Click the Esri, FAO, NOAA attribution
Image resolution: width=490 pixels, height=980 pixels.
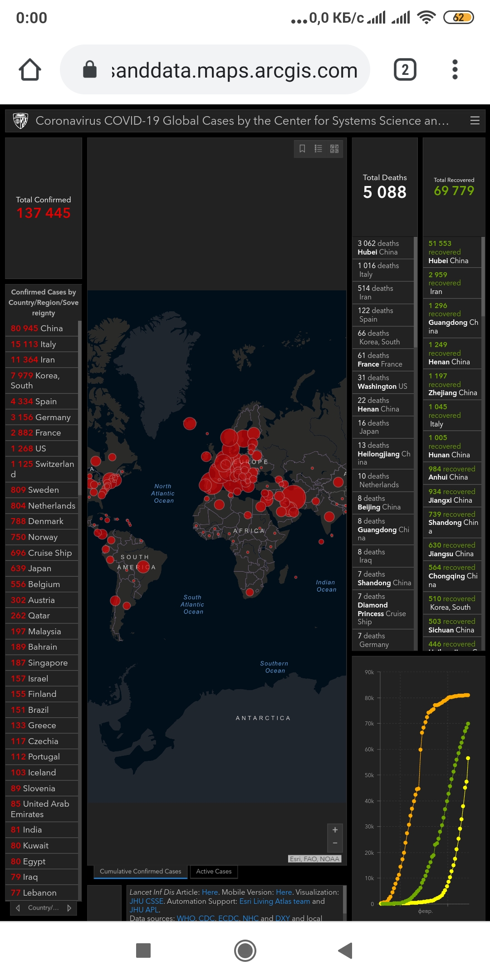(x=314, y=858)
